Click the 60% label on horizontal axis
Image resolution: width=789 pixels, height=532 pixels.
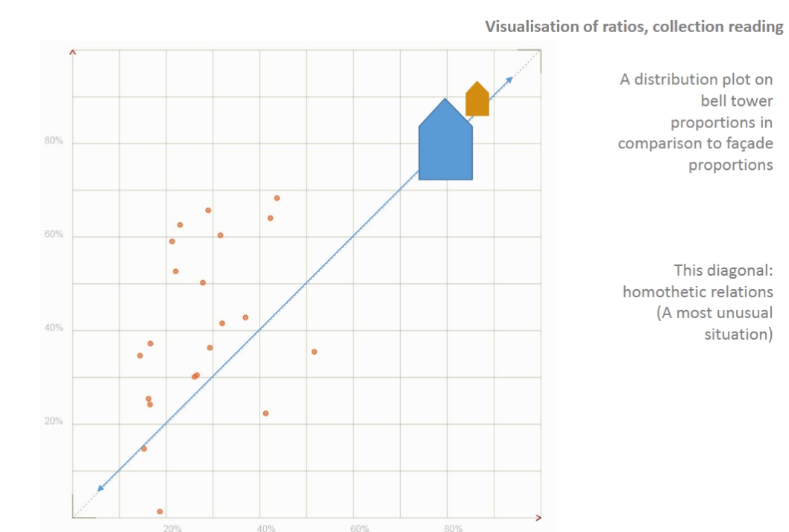coord(359,528)
